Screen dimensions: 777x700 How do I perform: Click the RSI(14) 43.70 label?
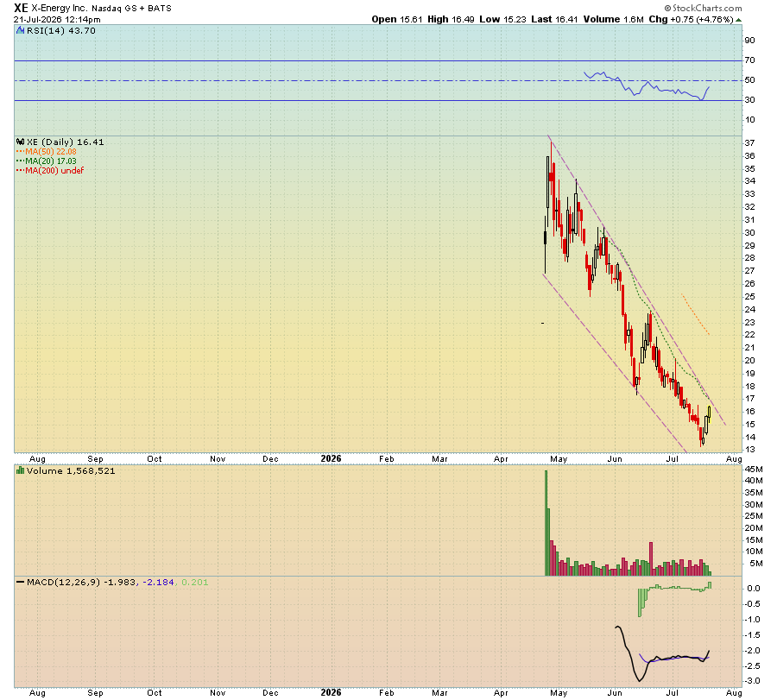click(61, 31)
